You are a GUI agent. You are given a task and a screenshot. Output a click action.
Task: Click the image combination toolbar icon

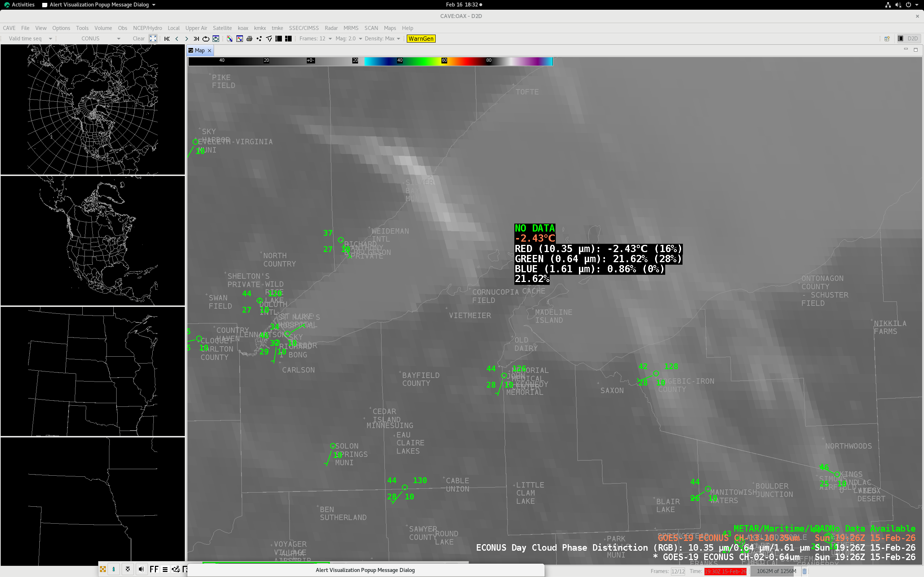[x=230, y=39]
